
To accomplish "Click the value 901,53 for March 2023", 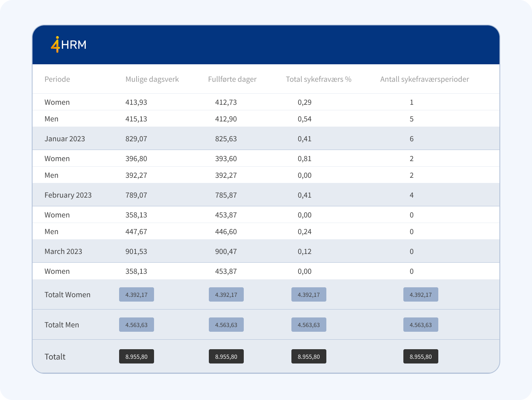I will coord(136,251).
